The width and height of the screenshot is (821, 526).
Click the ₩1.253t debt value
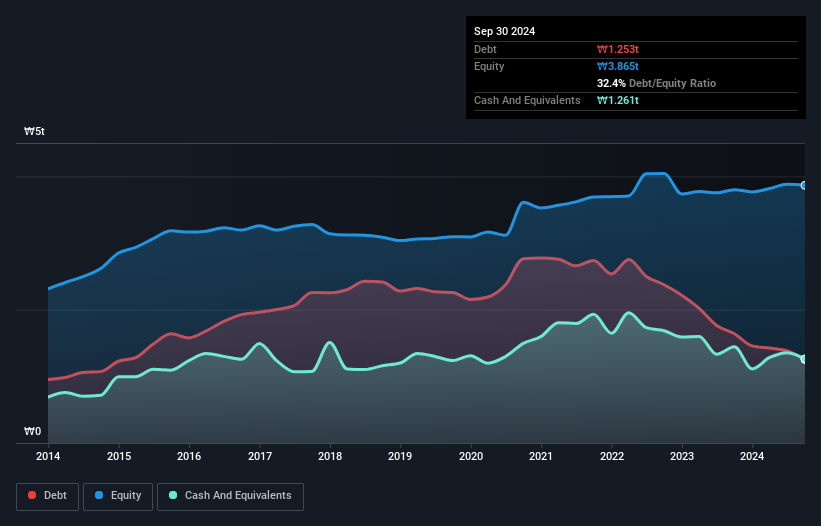coord(618,49)
